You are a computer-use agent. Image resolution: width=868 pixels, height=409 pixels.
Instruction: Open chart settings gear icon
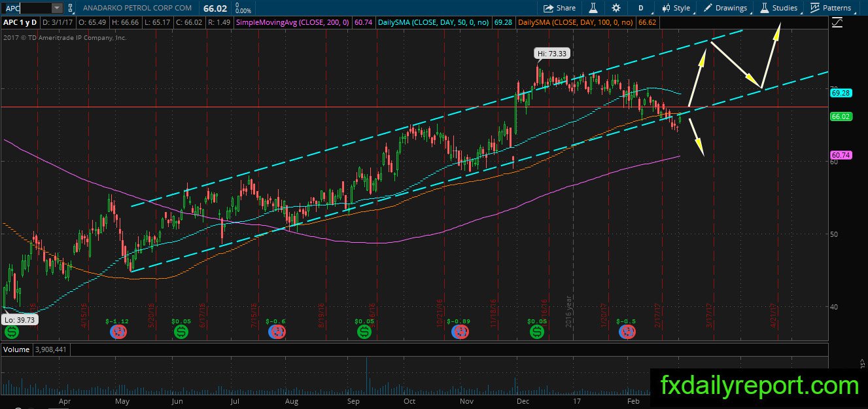pyautogui.click(x=616, y=8)
